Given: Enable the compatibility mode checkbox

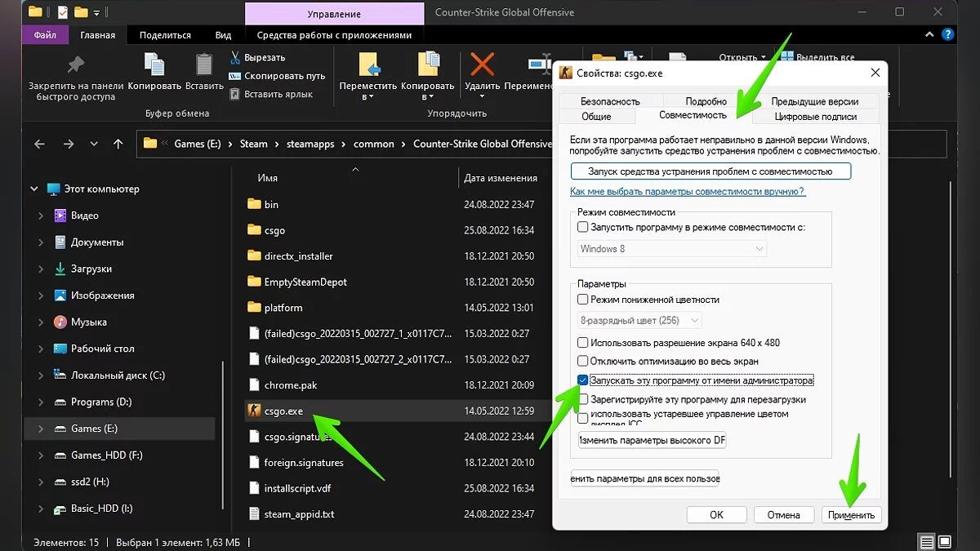Looking at the screenshot, I should pyautogui.click(x=582, y=228).
